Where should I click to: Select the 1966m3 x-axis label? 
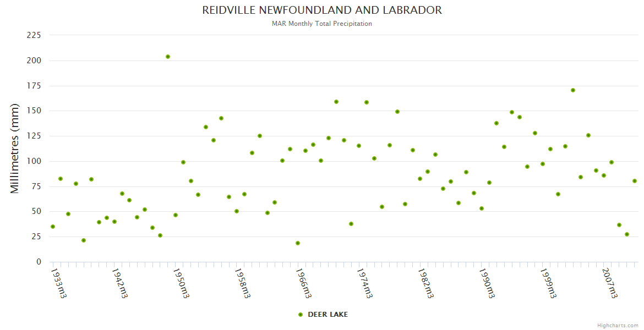pyautogui.click(x=304, y=283)
